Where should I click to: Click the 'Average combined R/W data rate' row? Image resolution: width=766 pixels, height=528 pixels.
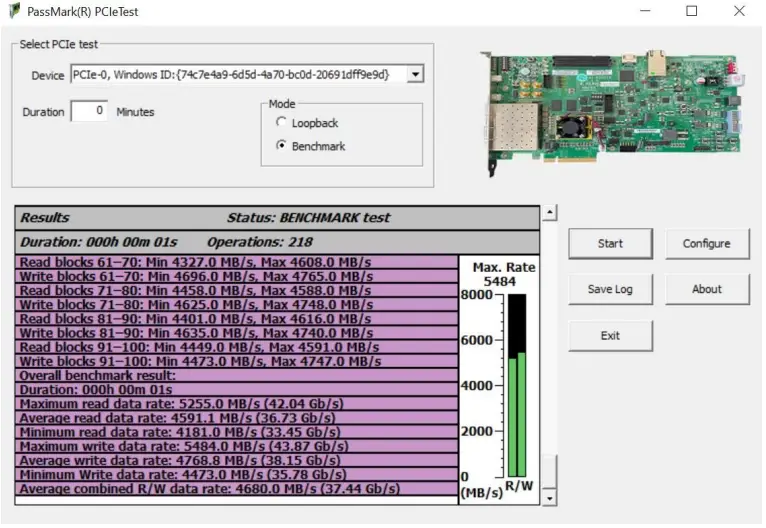pos(236,489)
